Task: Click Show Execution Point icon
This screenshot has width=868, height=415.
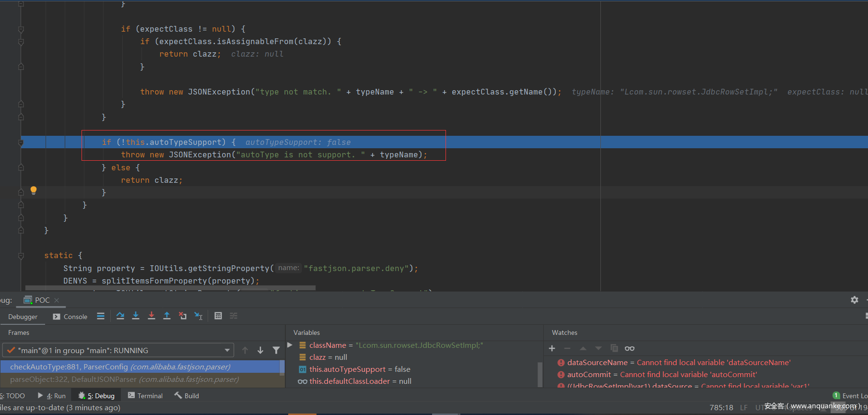Action: [101, 316]
